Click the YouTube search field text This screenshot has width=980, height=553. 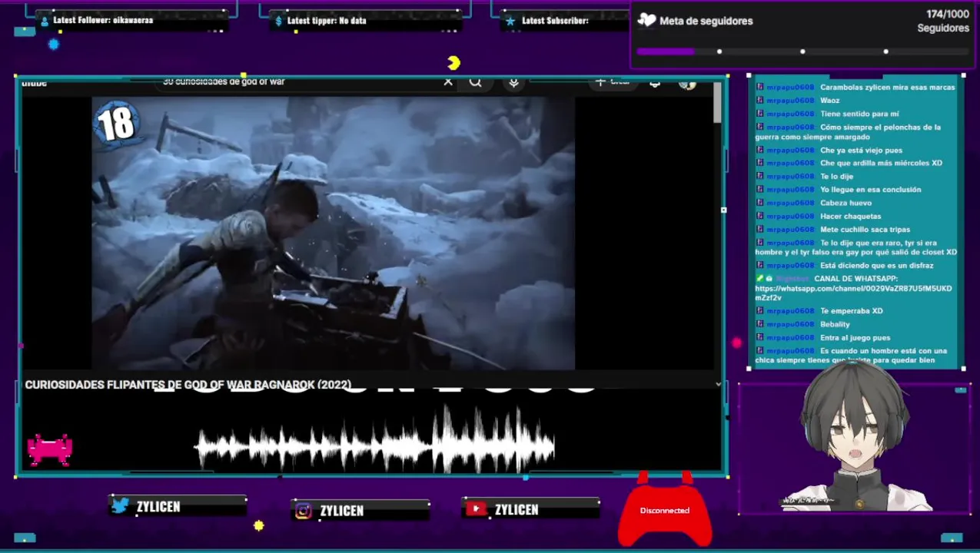[224, 81]
